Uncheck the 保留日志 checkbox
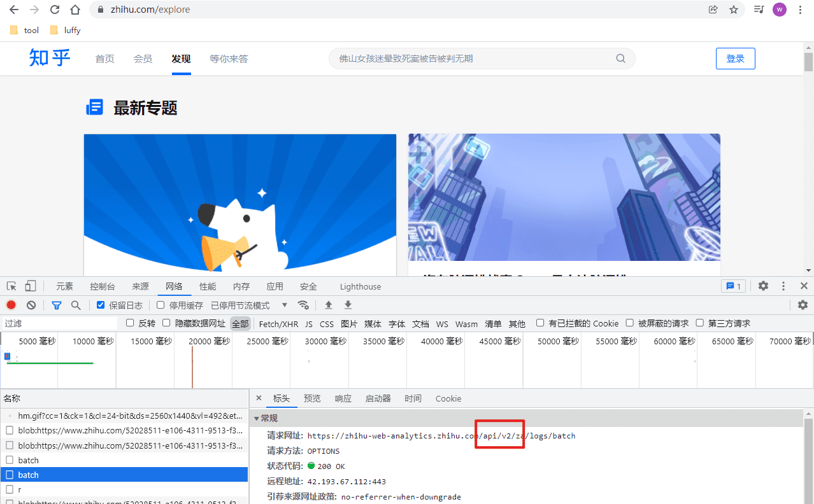This screenshot has height=504, width=814. tap(101, 305)
